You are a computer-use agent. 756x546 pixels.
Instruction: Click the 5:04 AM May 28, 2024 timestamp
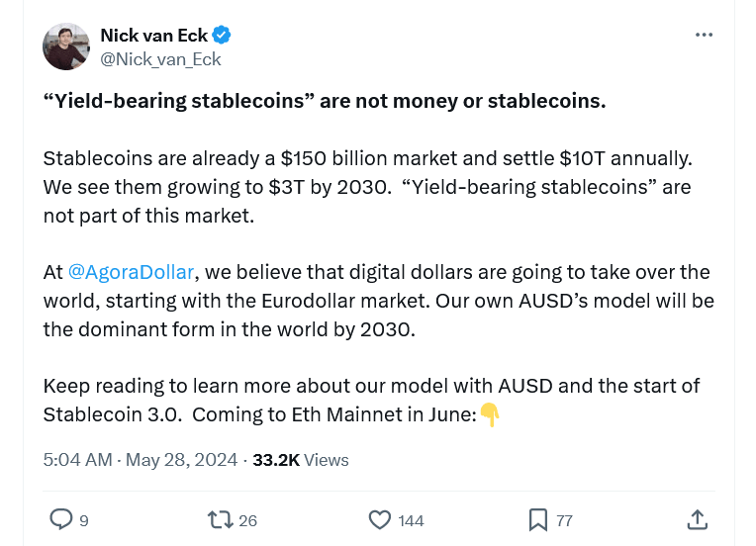click(x=141, y=460)
